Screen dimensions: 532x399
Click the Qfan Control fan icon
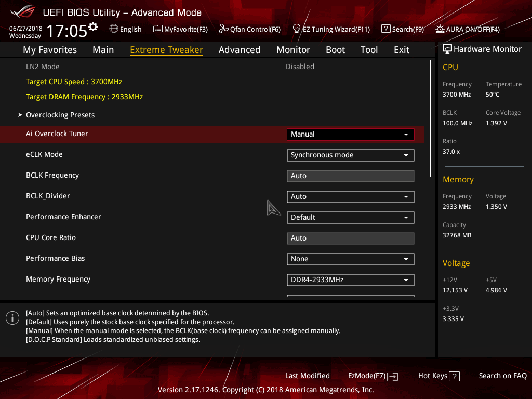[x=223, y=29]
